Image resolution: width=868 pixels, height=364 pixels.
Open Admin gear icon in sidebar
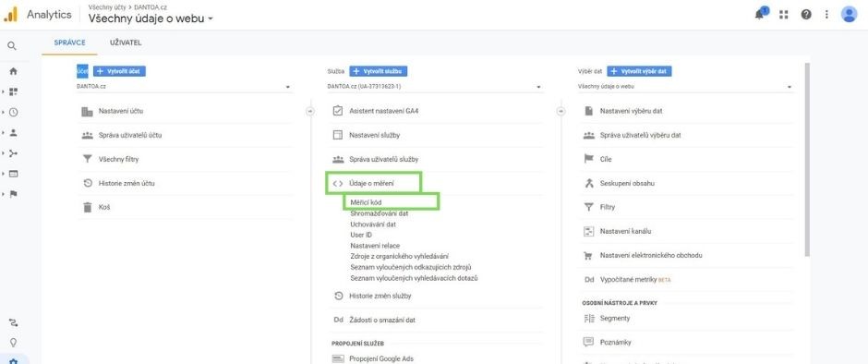pyautogui.click(x=13, y=361)
